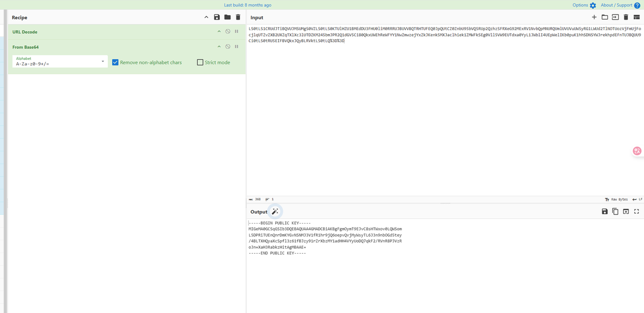Collapse all operations in Recipe header
Screen dimensions: 644x313
click(x=206, y=18)
